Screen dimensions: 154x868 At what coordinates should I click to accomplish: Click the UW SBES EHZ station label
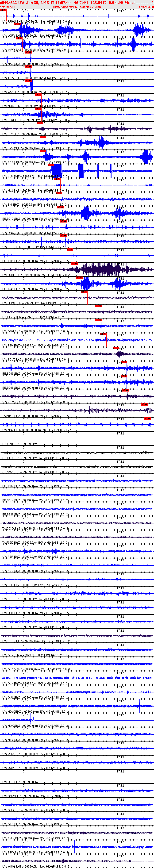[x=36, y=247]
